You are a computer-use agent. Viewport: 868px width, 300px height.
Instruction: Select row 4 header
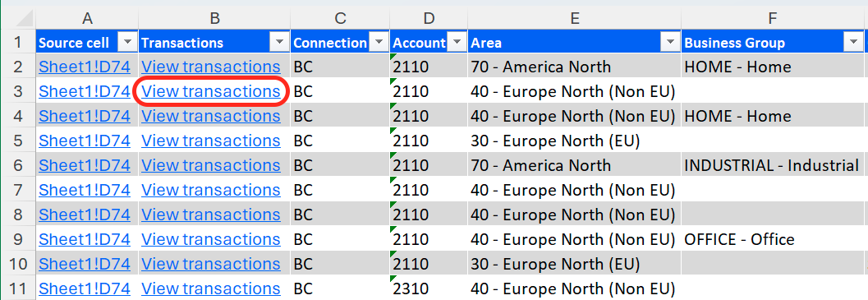click(18, 116)
